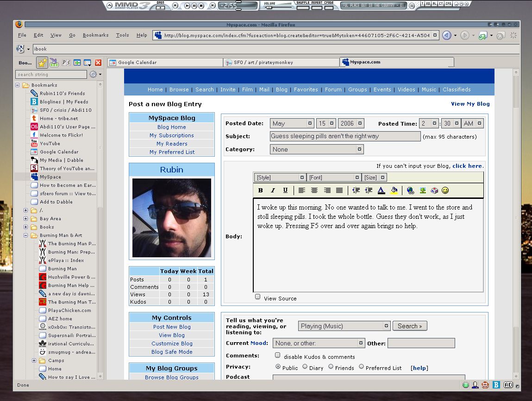Toggle bold formatting in the blog editor

[x=261, y=191]
